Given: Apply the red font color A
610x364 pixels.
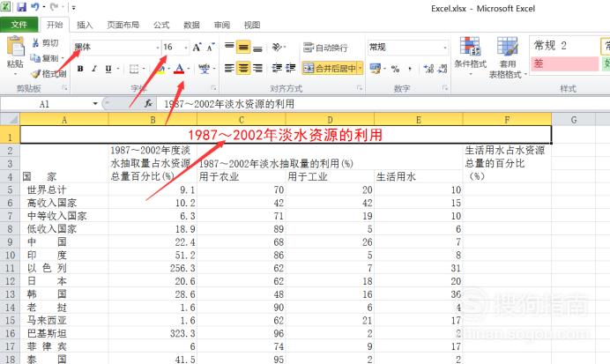Looking at the screenshot, I should click(x=179, y=69).
